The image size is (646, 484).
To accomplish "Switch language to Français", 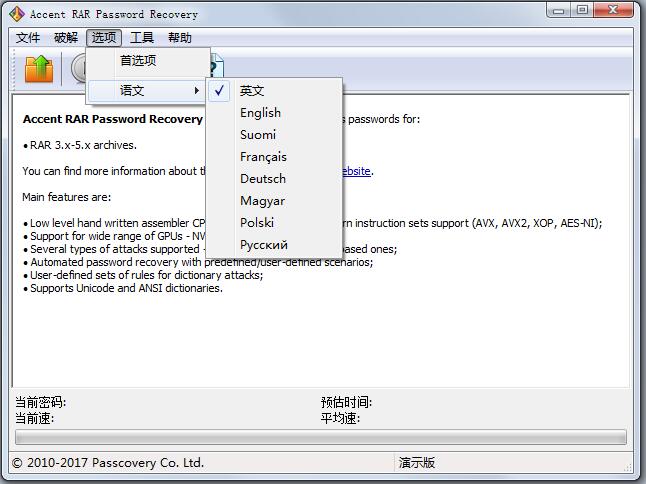I will pos(274,157).
